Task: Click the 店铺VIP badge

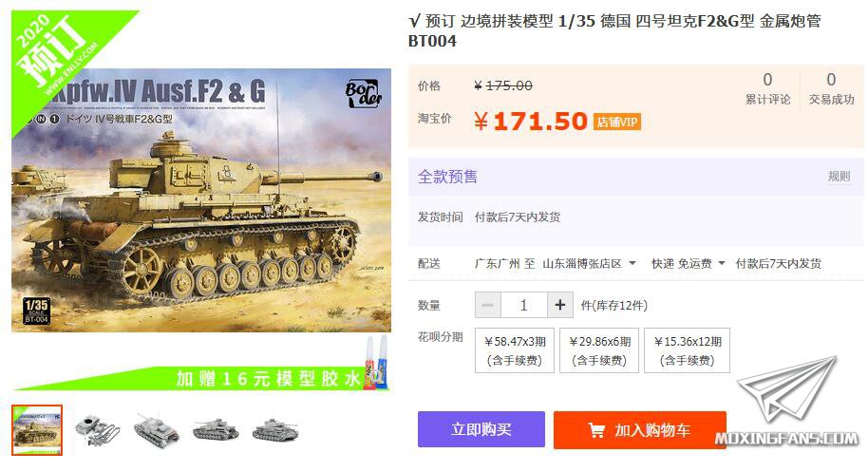Action: point(616,122)
